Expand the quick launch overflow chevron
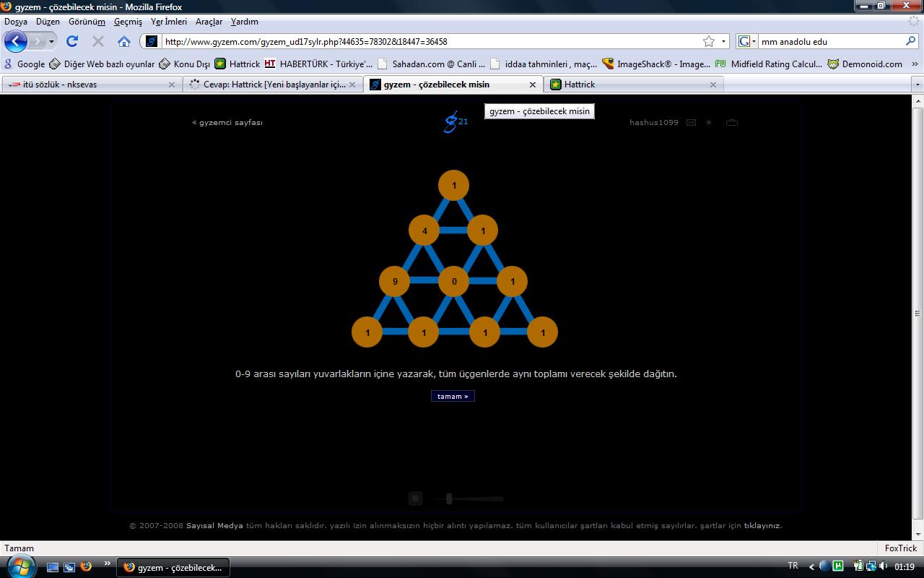Image resolution: width=924 pixels, height=578 pixels. click(108, 564)
